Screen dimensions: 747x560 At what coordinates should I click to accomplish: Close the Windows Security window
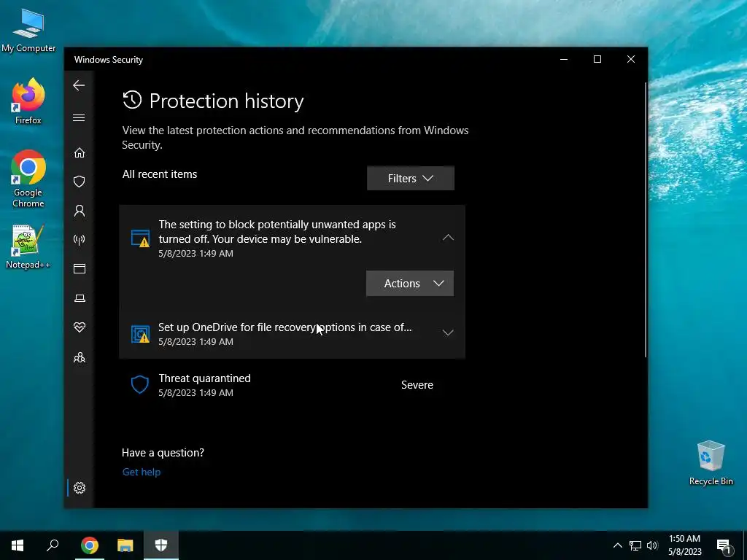(x=631, y=59)
